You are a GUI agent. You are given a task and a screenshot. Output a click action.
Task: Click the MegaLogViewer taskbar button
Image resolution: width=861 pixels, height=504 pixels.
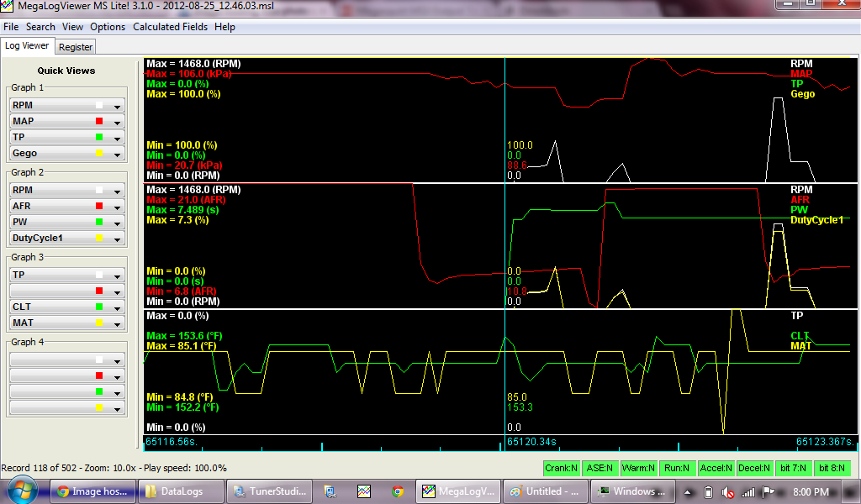tap(458, 492)
